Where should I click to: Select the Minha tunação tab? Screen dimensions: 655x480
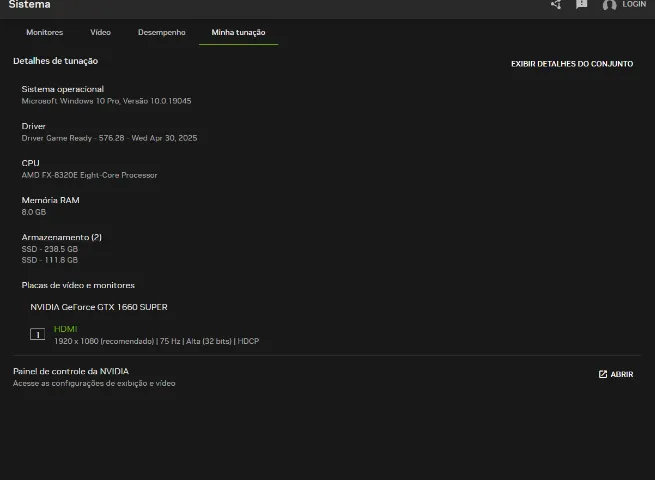coord(239,32)
